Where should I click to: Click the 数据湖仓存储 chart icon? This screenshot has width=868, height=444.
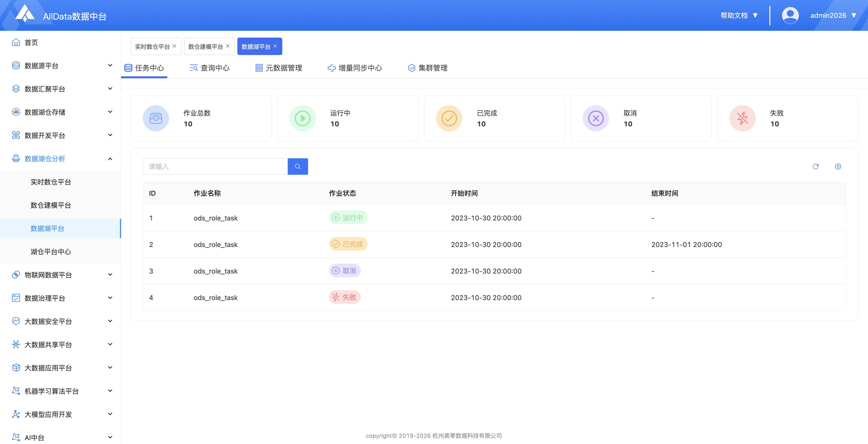16,112
